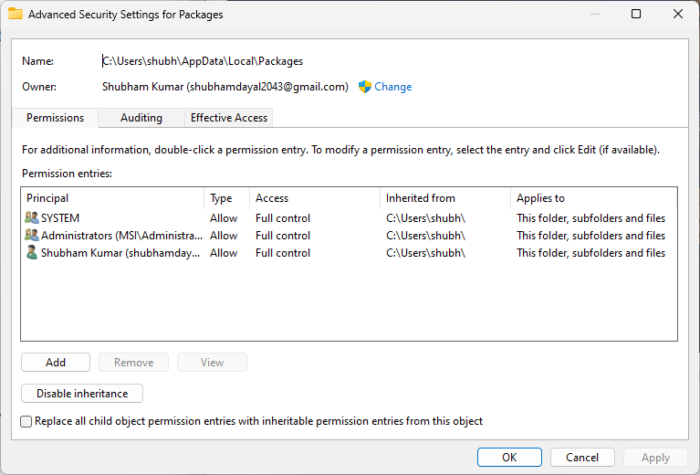
Task: Click Disable inheritance button
Action: (82, 393)
